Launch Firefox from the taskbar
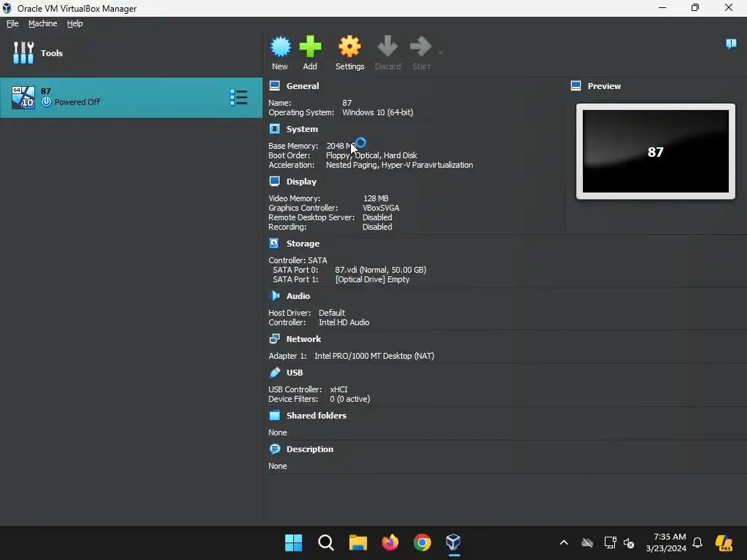Viewport: 747px width, 560px height. pos(390,542)
